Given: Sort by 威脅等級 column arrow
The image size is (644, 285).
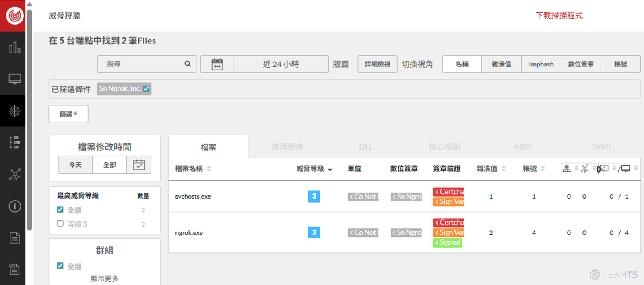Looking at the screenshot, I should click(330, 170).
